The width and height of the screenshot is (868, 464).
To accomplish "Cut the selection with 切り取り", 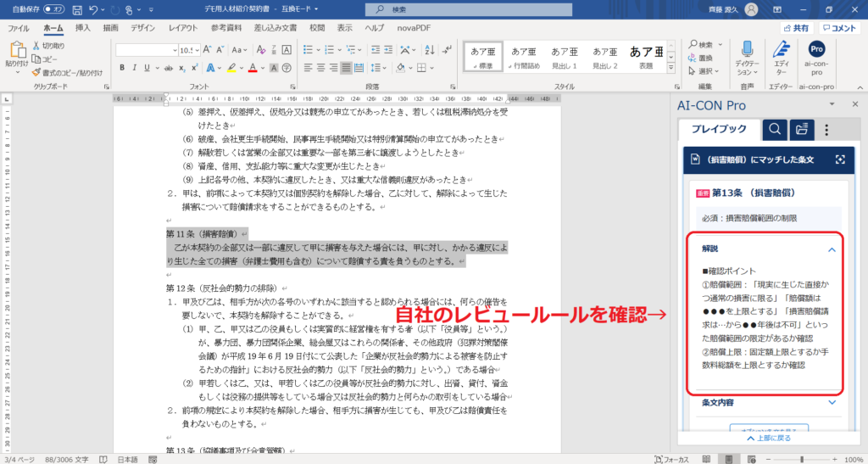I will tap(48, 46).
